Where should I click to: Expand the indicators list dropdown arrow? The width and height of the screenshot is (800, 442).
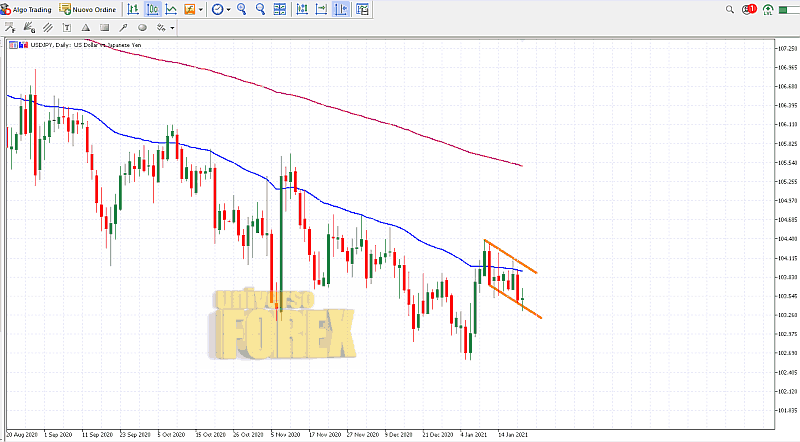point(202,9)
